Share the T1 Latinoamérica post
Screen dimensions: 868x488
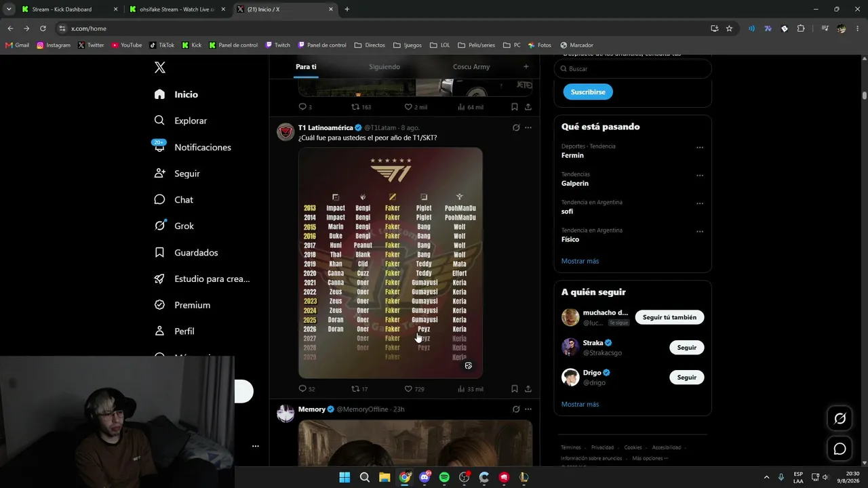[528, 389]
